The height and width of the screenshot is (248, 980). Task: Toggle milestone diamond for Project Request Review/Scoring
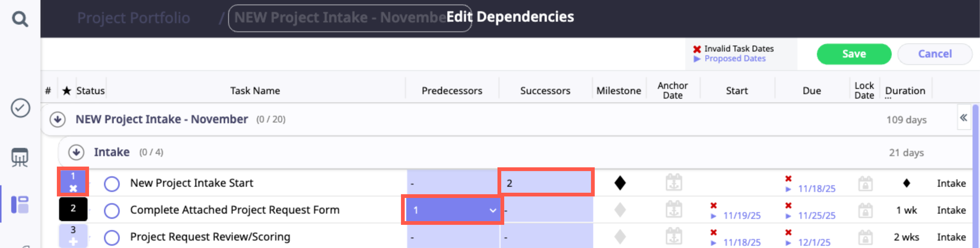(620, 236)
